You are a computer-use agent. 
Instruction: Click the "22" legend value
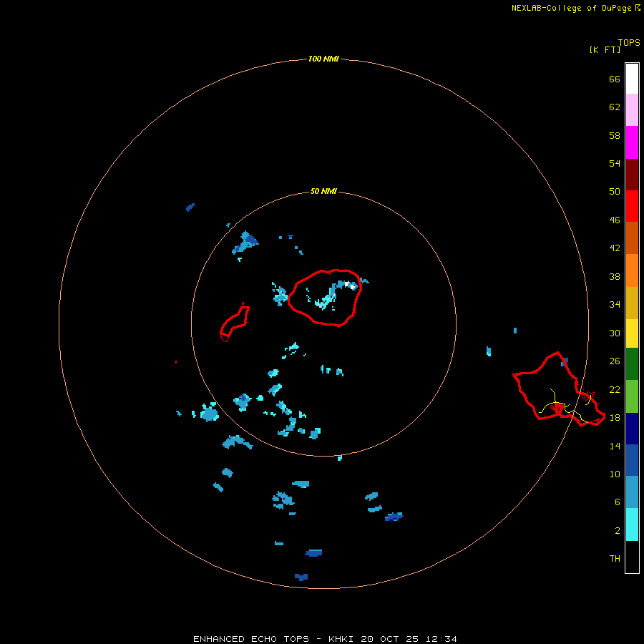coord(615,389)
